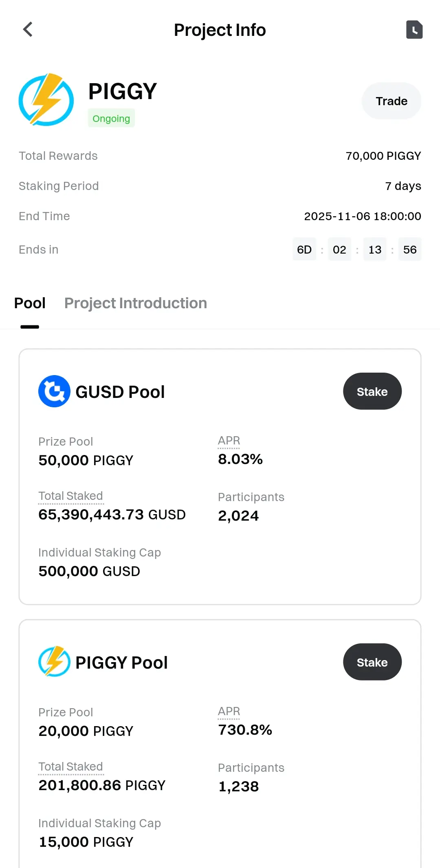Screen dimensions: 440x868
Task: Tap the Total Staked label in GUSD Pool
Action: click(x=70, y=496)
